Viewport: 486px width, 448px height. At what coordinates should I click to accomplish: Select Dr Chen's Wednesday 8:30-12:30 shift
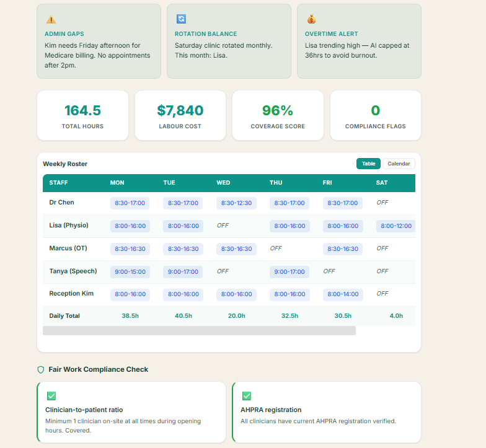[236, 203]
